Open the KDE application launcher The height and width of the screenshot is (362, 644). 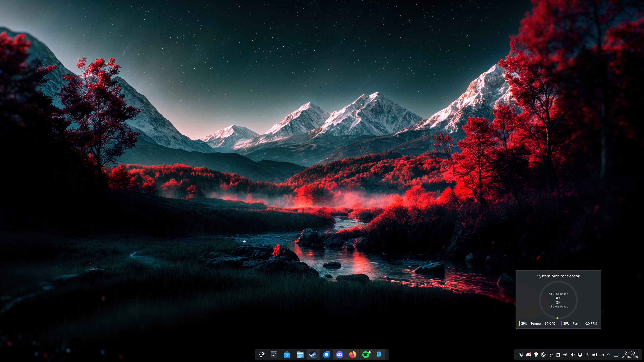point(261,354)
